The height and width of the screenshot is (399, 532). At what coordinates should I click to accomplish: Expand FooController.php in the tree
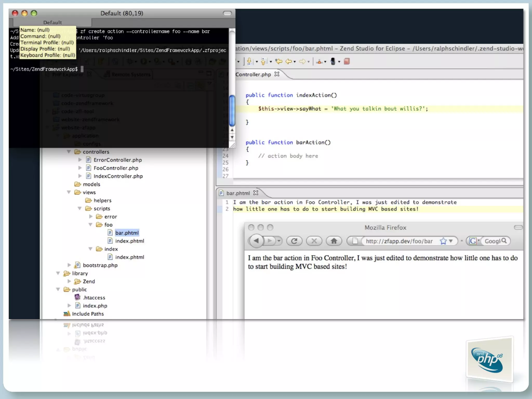point(80,168)
